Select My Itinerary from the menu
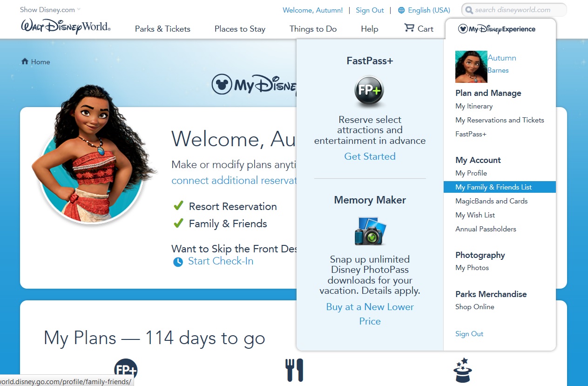 [x=474, y=106]
